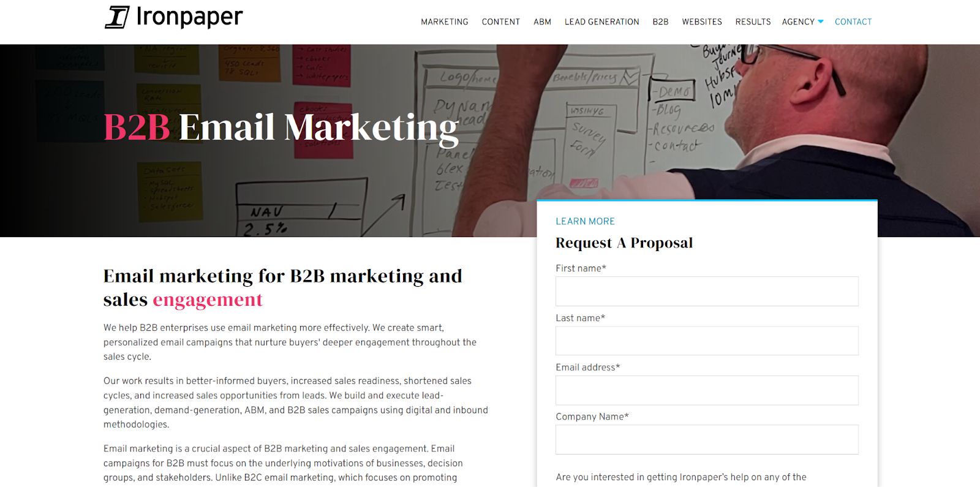Click the paragraph starting 'Our work results'
The height and width of the screenshot is (487, 980).
(296, 402)
